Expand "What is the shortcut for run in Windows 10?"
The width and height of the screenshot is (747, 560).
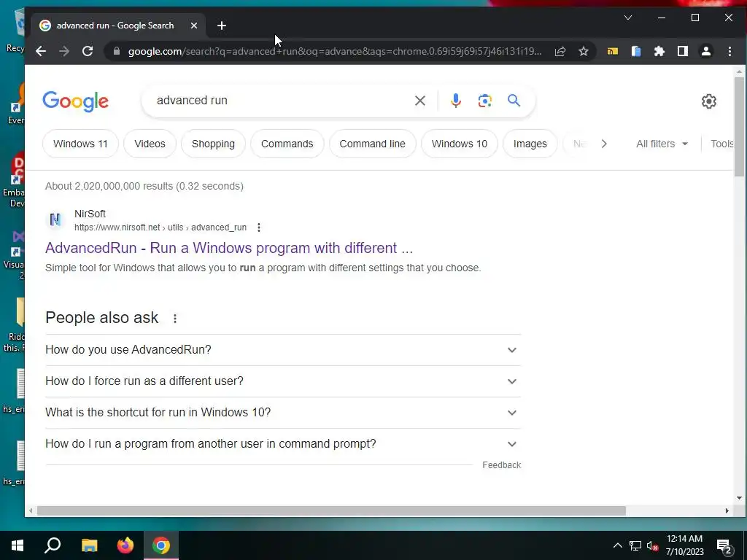tap(283, 413)
